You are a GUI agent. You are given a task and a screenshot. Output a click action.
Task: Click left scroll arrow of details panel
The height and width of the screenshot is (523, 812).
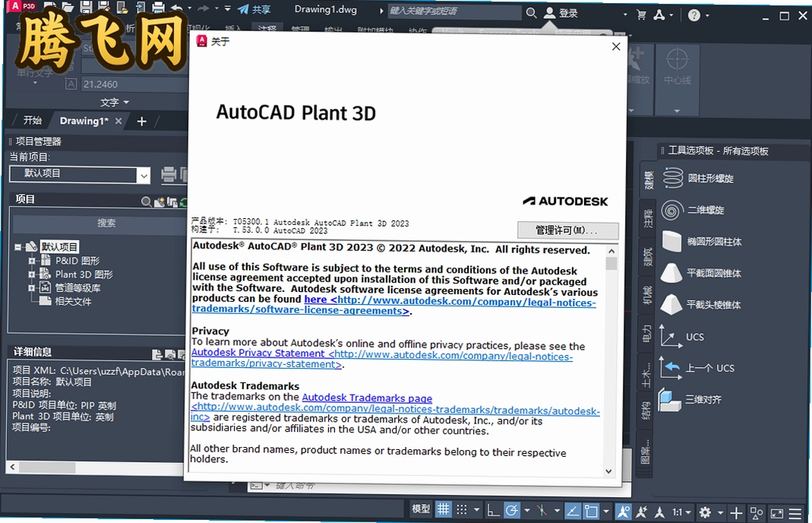12,467
